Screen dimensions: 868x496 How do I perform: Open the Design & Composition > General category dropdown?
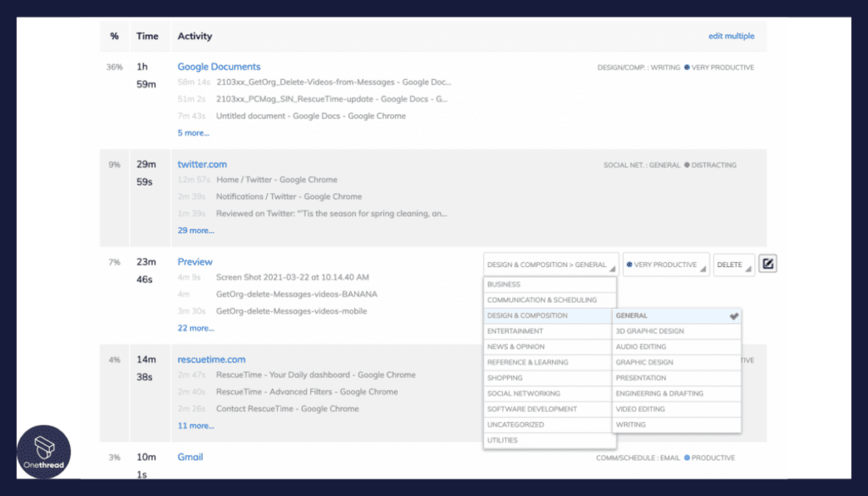point(551,265)
